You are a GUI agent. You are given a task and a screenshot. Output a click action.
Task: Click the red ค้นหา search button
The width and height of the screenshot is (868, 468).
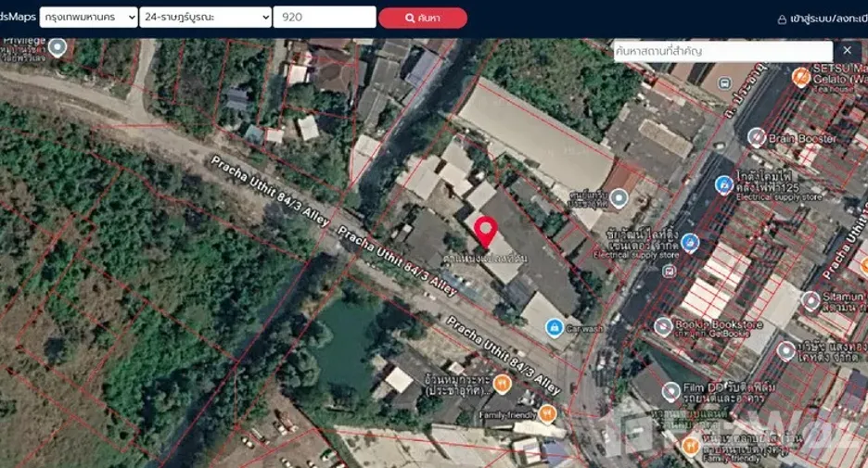pyautogui.click(x=423, y=18)
